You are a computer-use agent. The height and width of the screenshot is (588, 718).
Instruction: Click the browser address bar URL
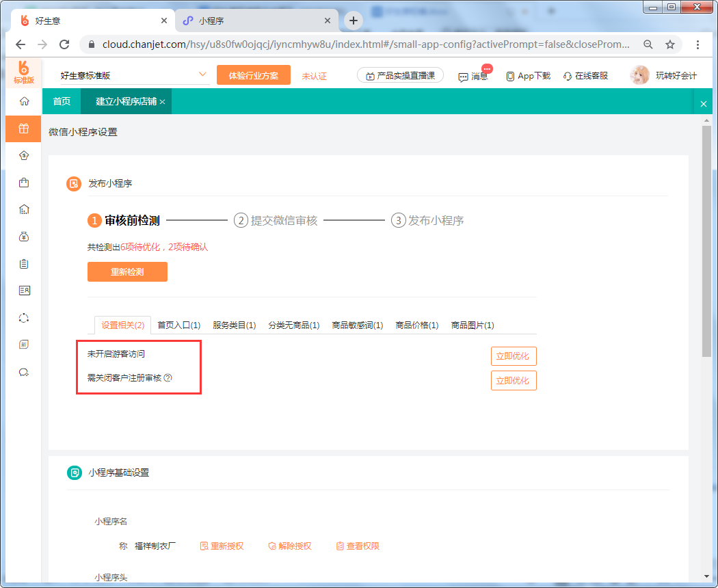click(365, 44)
